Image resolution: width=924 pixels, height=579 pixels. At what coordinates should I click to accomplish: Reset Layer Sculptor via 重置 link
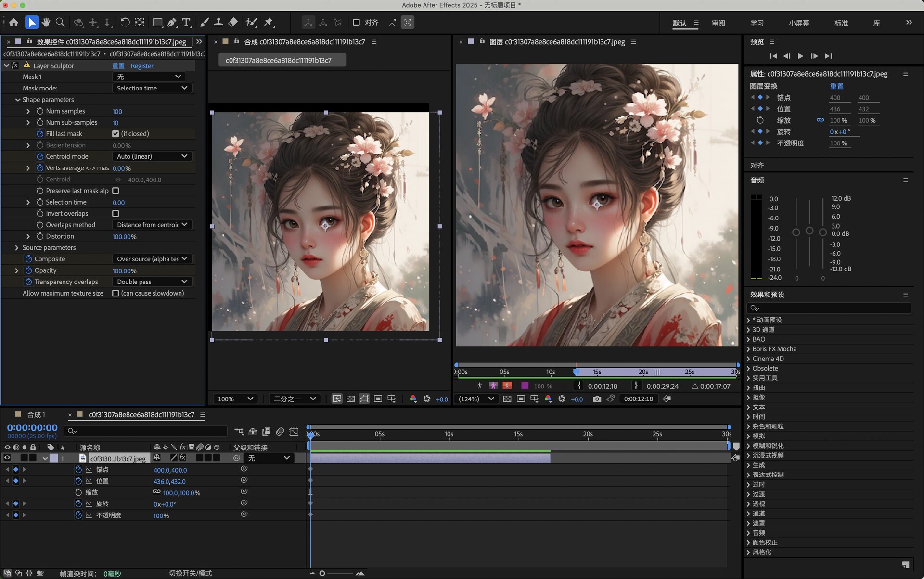pyautogui.click(x=118, y=66)
